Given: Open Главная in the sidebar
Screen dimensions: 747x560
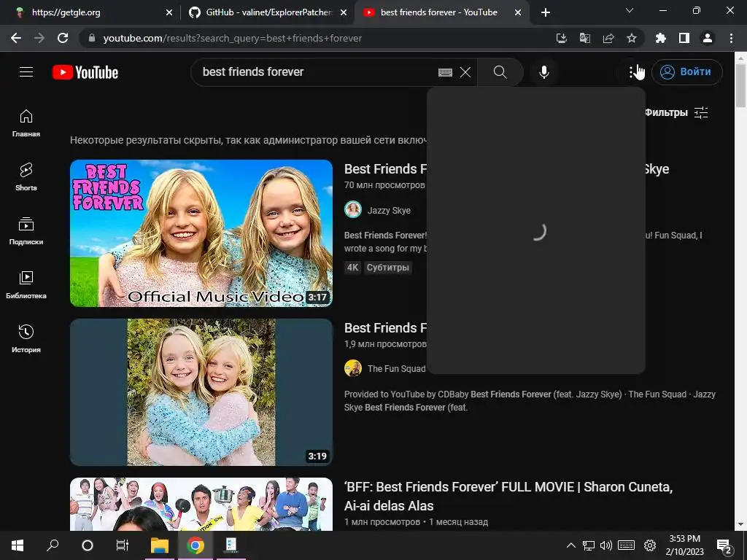Looking at the screenshot, I should pyautogui.click(x=26, y=123).
